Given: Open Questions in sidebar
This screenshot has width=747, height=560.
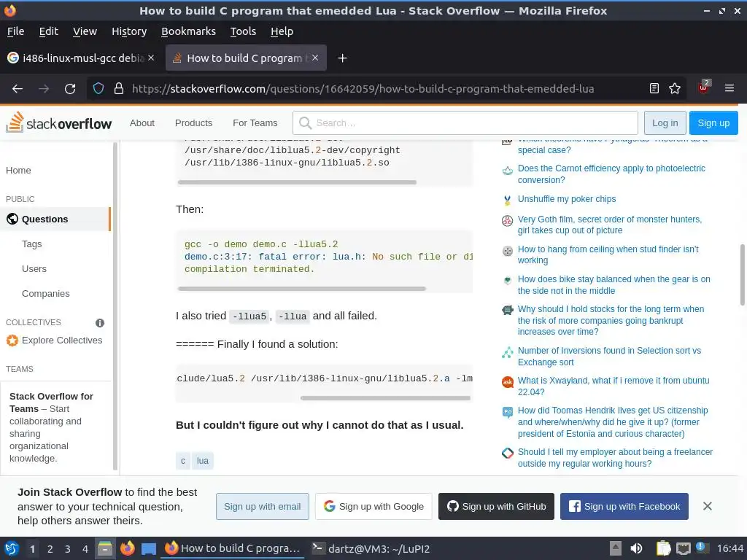Looking at the screenshot, I should pos(55,219).
